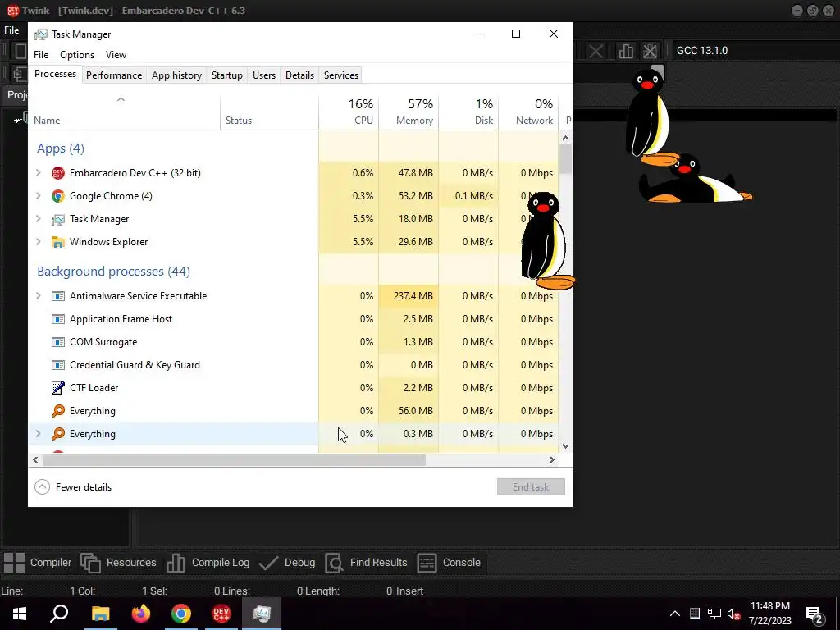The width and height of the screenshot is (840, 630).
Task: Open the Debug panel tab
Action: [286, 563]
